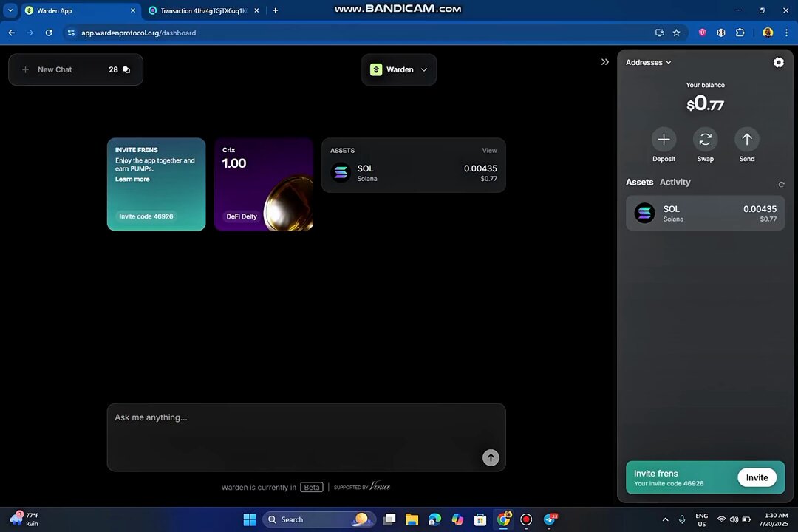Switch to the Activity tab

click(675, 182)
